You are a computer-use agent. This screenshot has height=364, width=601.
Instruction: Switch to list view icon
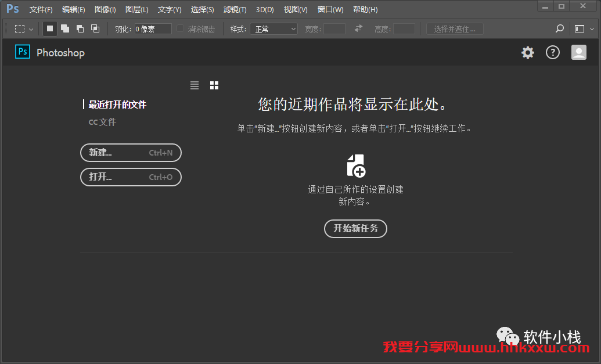coord(195,85)
